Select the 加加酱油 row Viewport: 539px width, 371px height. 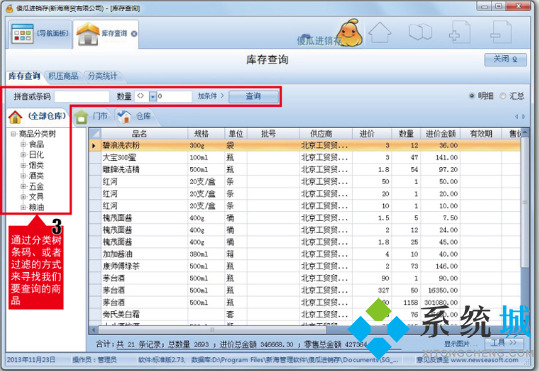click(305, 254)
